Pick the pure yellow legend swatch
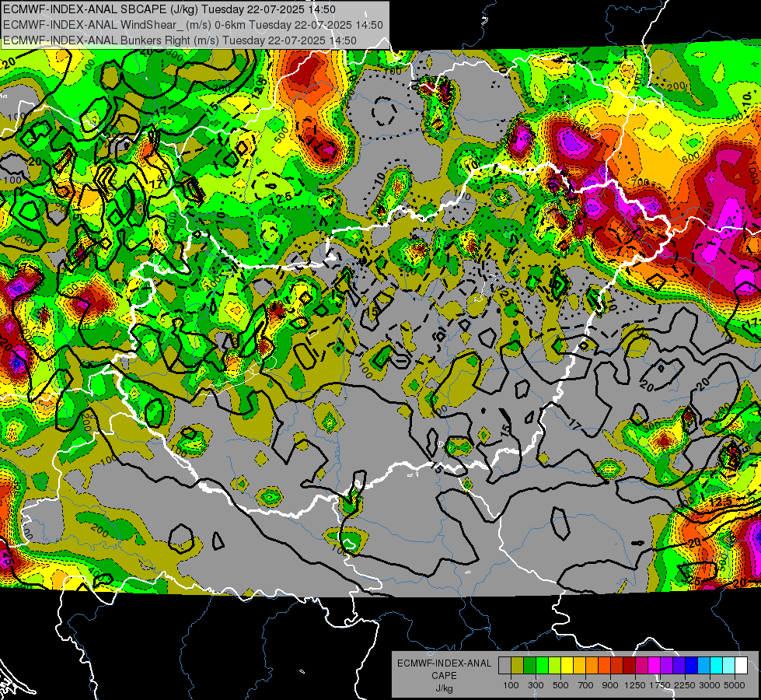Image resolution: width=761 pixels, height=700 pixels. coord(567,665)
